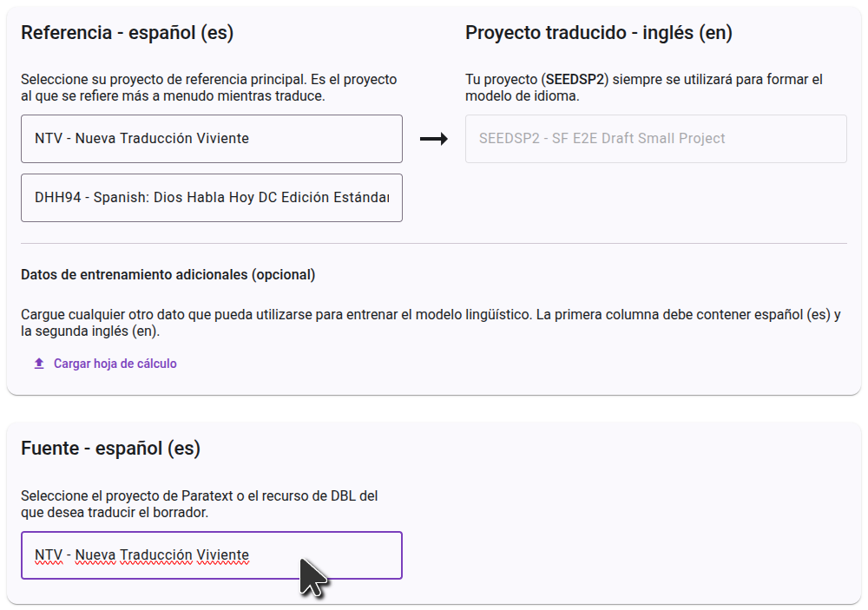Viewport: 868px width, 610px height.
Task: Click the Datos de entrenamiento adicionales label
Action: [x=168, y=274]
